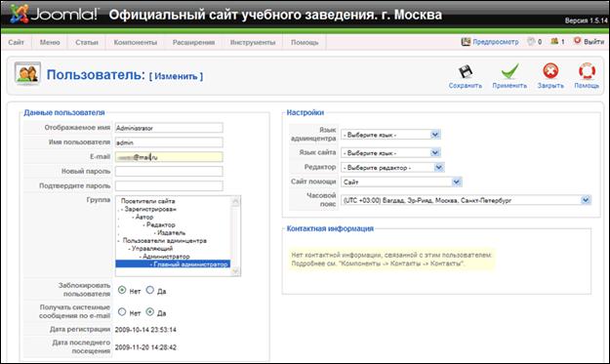The height and width of the screenshot is (364, 610).
Task: Click Версия 1.5.14 text
Action: point(586,20)
